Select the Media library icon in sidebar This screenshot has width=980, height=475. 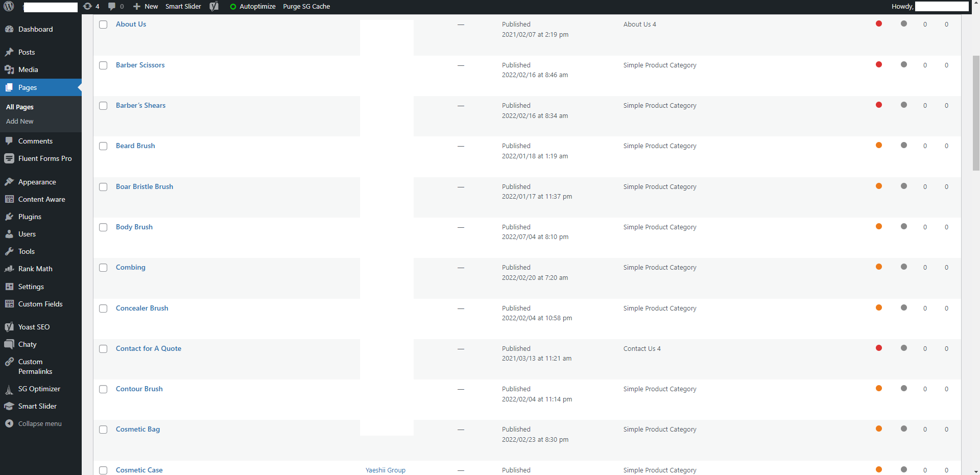click(x=9, y=69)
